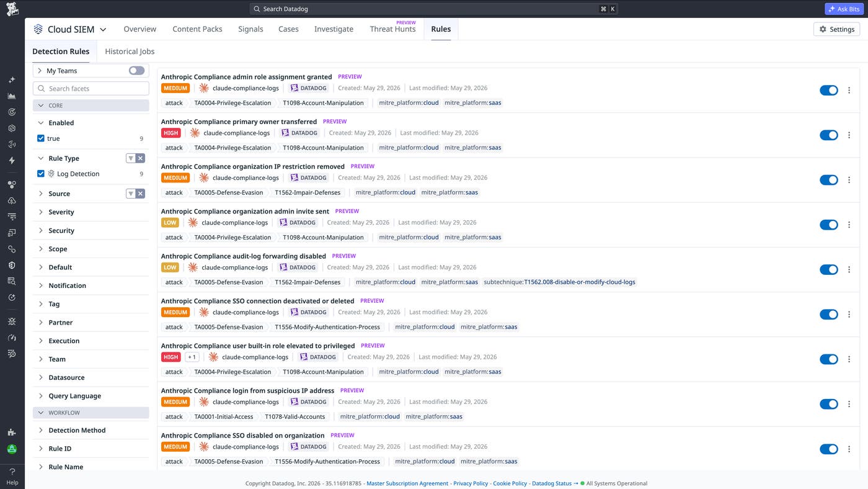Expand the My Teams facet chevron
Viewport: 868px width, 489px height.
pyautogui.click(x=40, y=71)
